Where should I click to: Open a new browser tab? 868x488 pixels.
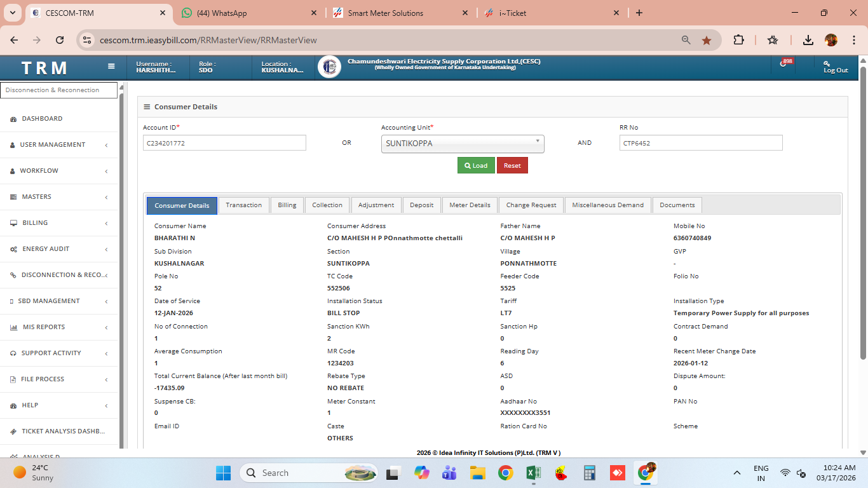[639, 13]
